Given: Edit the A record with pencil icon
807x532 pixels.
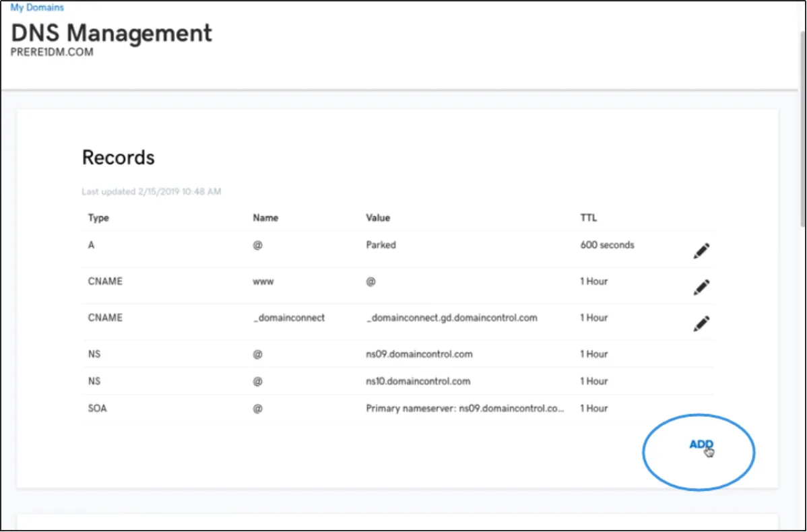Looking at the screenshot, I should point(701,251).
